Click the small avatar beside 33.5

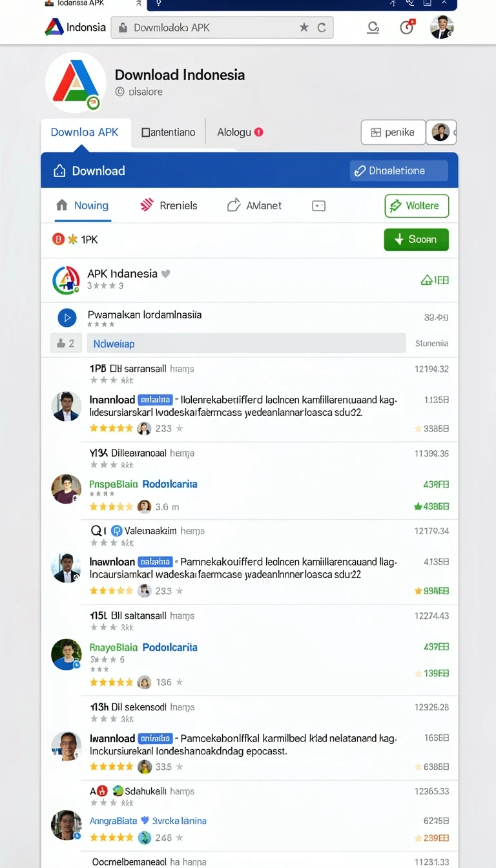144,767
